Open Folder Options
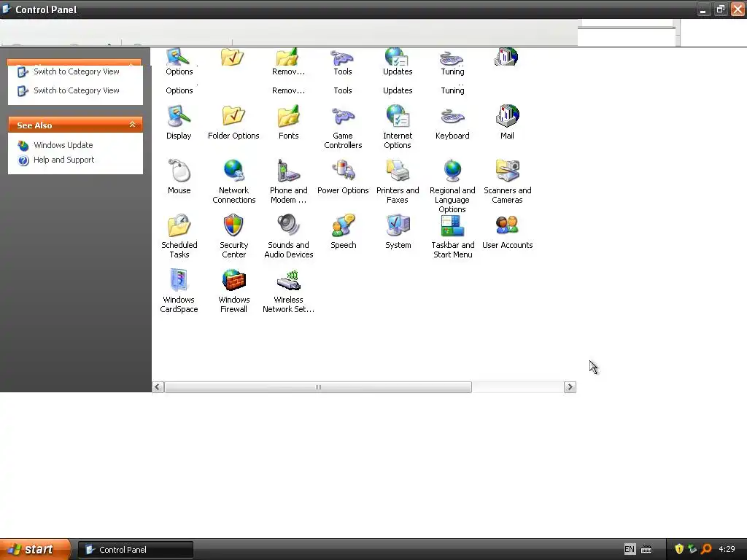Viewport: 747px width, 560px height. point(233,122)
